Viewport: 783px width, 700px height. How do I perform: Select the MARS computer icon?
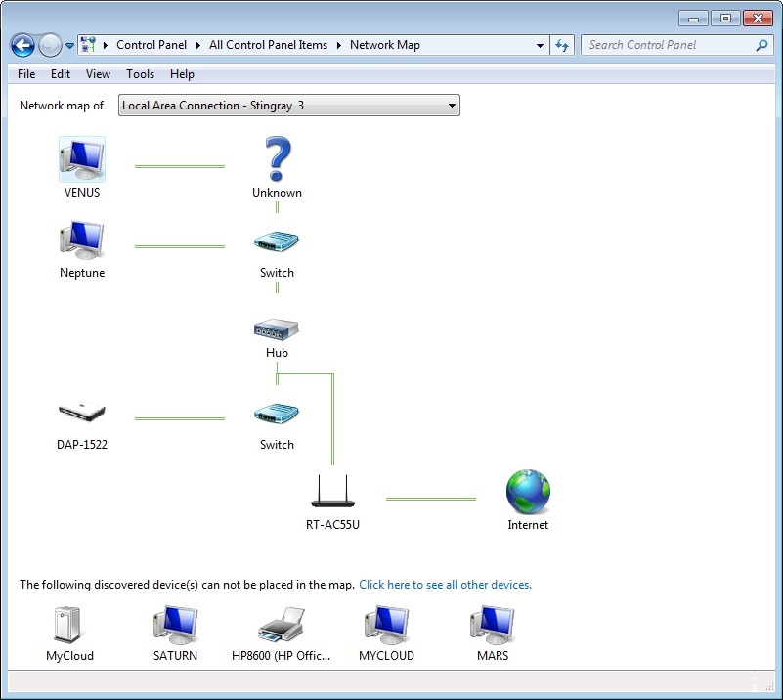click(x=493, y=624)
